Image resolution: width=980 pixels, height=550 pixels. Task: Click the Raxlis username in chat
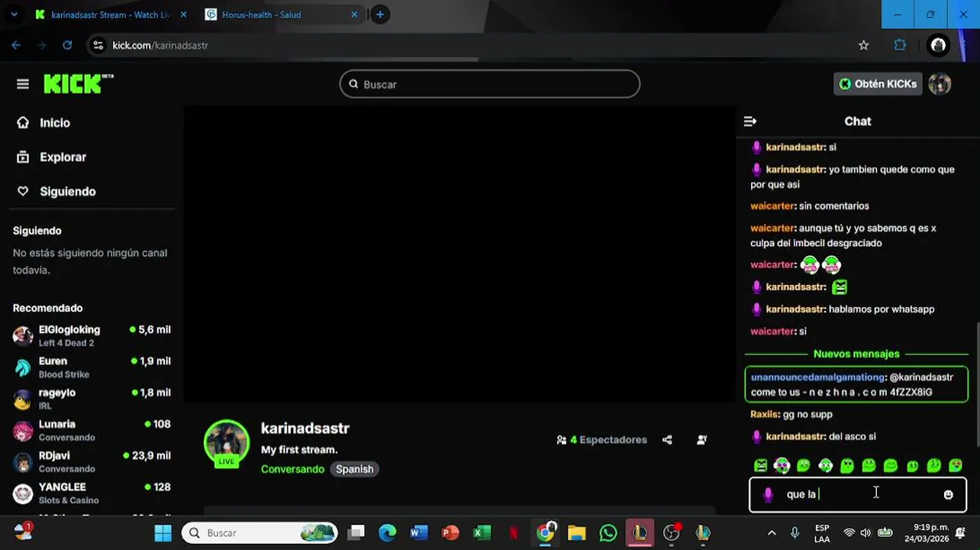pyautogui.click(x=764, y=414)
